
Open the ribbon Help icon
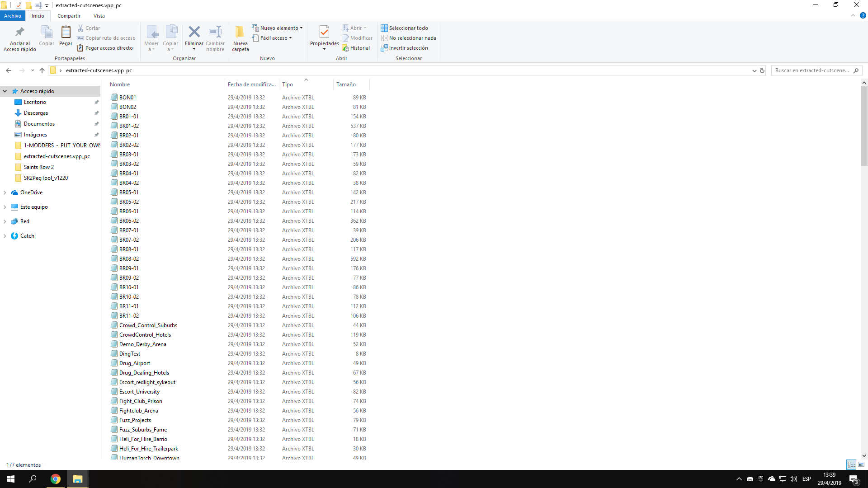pos(863,15)
